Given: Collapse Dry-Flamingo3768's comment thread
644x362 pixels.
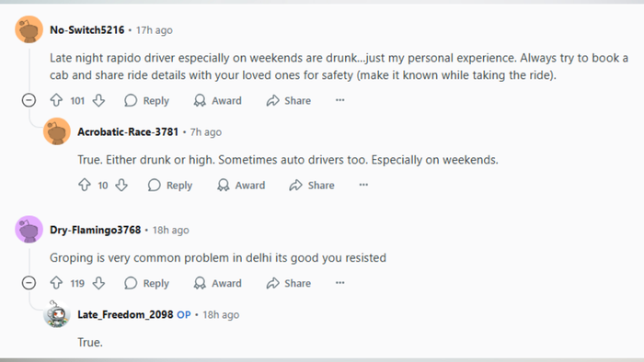Looking at the screenshot, I should [x=29, y=283].
